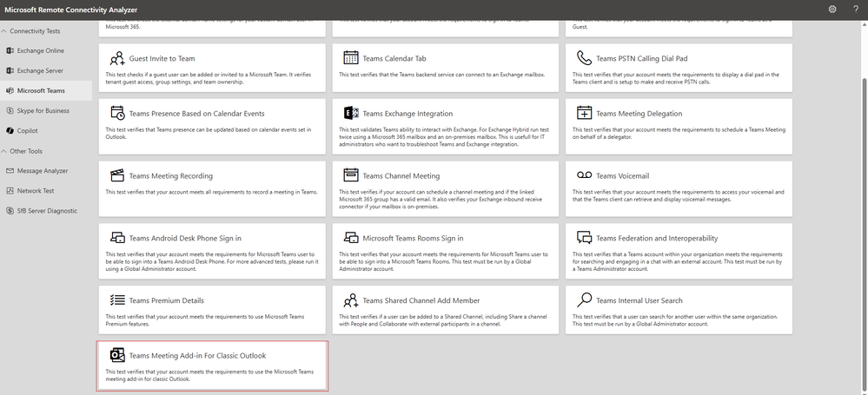The height and width of the screenshot is (395, 868).
Task: Click the Teams Android Desk Phone icon
Action: [x=117, y=238]
